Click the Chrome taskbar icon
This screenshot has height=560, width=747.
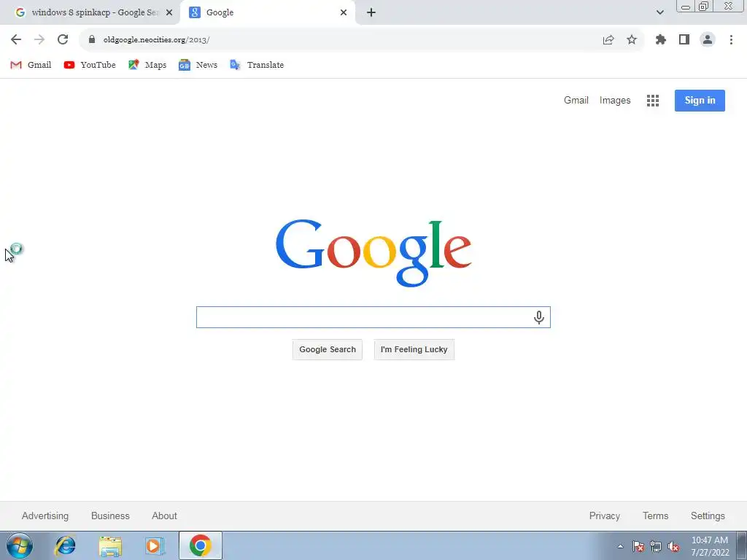coord(201,545)
